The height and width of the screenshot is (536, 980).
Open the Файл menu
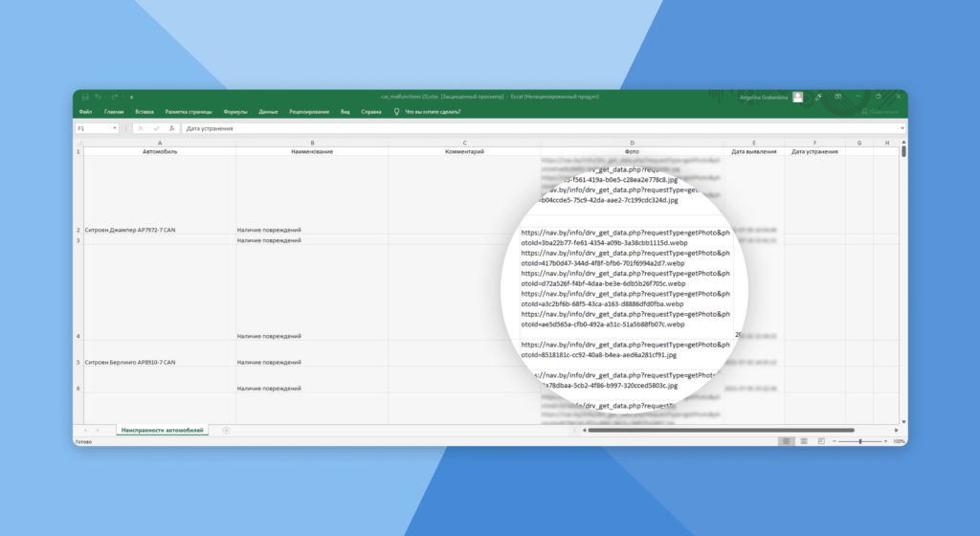[85, 112]
